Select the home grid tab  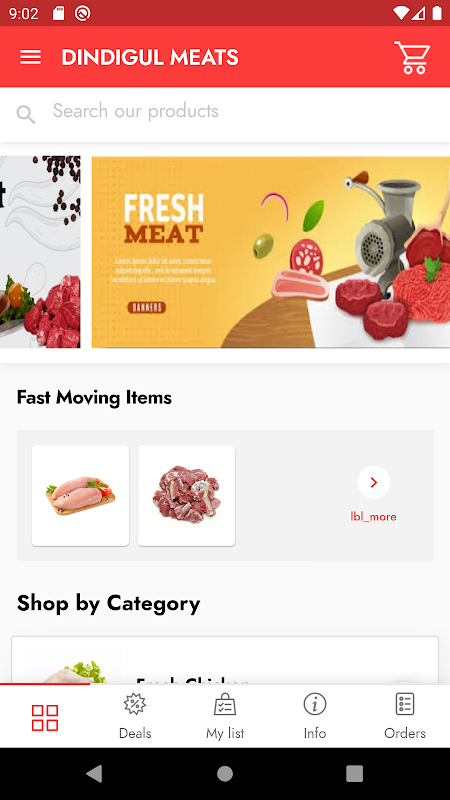(x=45, y=718)
